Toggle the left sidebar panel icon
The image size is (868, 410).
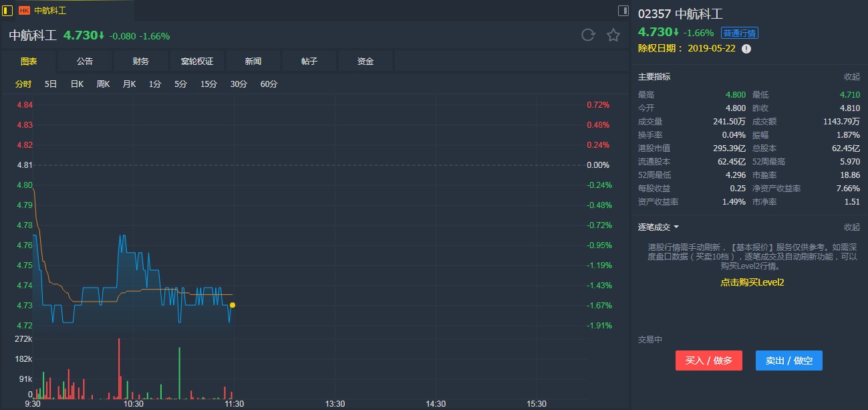coord(8,11)
